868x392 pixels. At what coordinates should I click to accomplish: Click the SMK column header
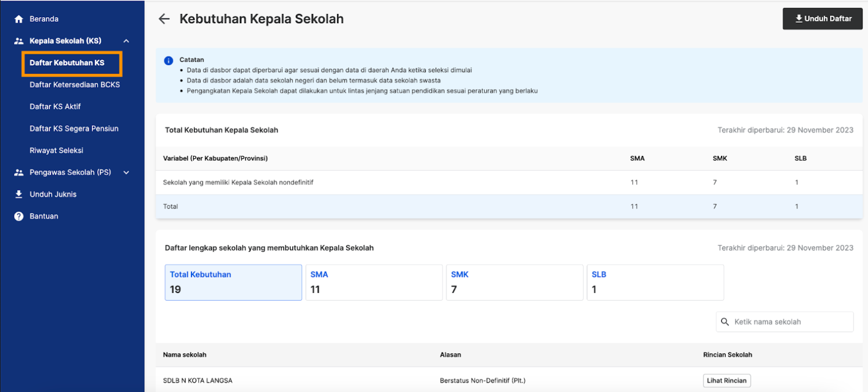pos(720,158)
